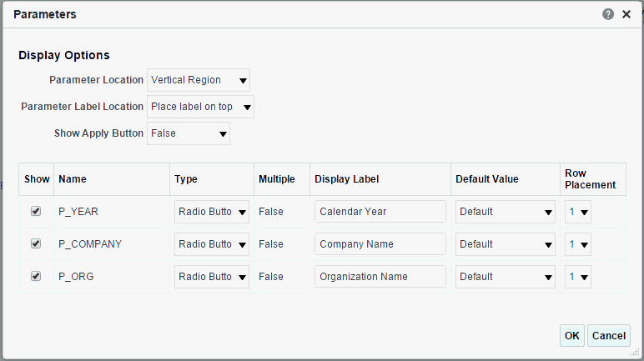Click the Cancel button
Image resolution: width=644 pixels, height=361 pixels.
(609, 335)
